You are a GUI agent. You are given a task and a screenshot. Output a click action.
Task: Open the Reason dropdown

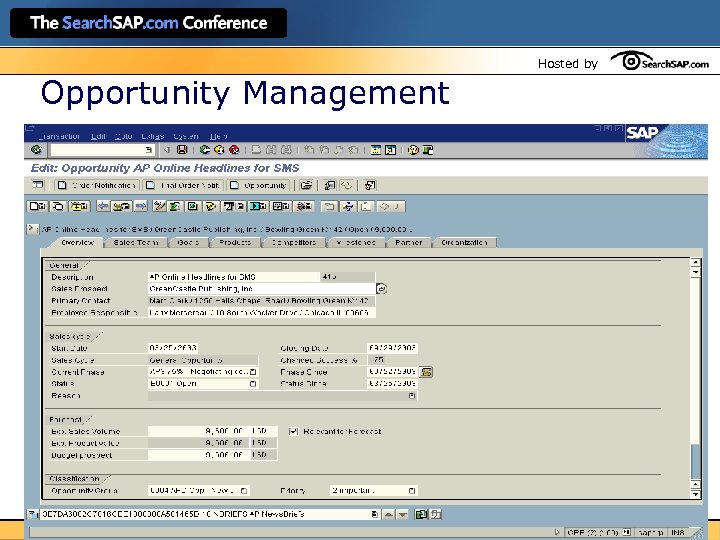click(411, 396)
